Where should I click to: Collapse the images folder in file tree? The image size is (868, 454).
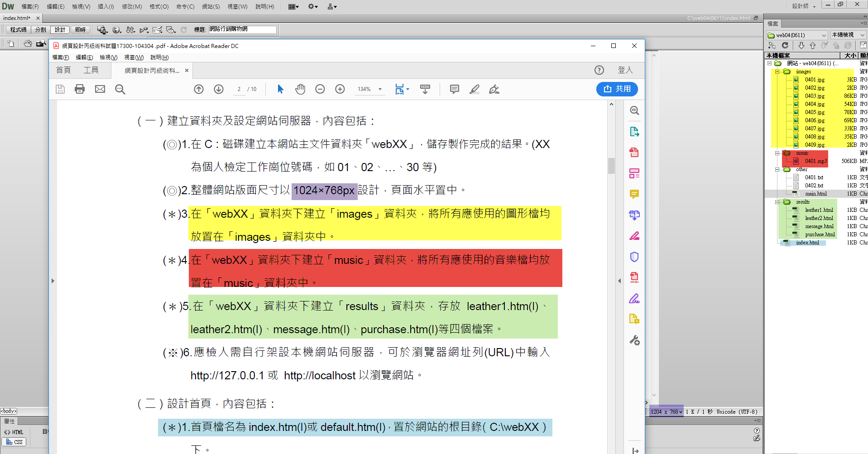click(777, 72)
